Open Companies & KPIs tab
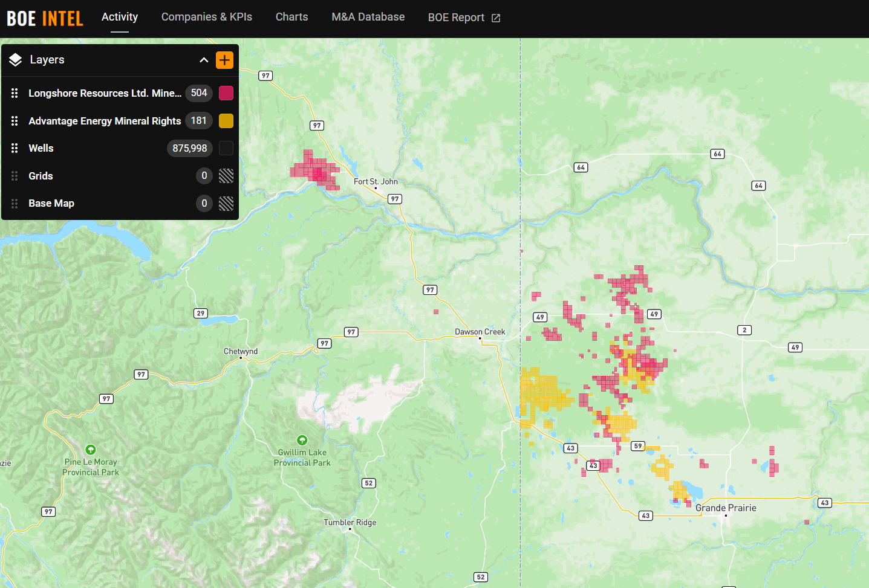 click(207, 17)
